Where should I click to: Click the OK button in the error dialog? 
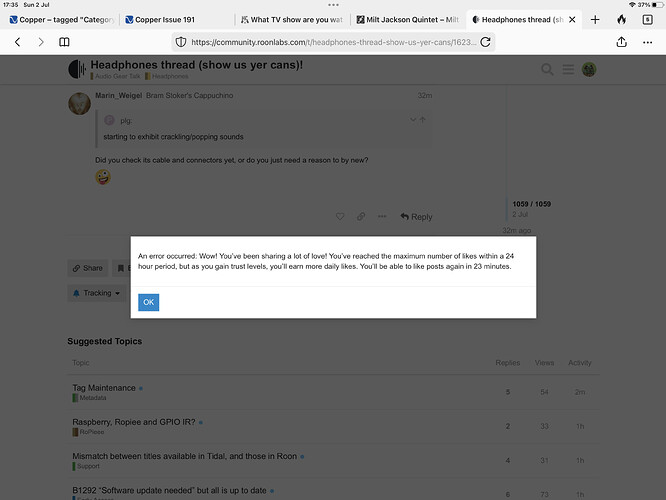[148, 302]
